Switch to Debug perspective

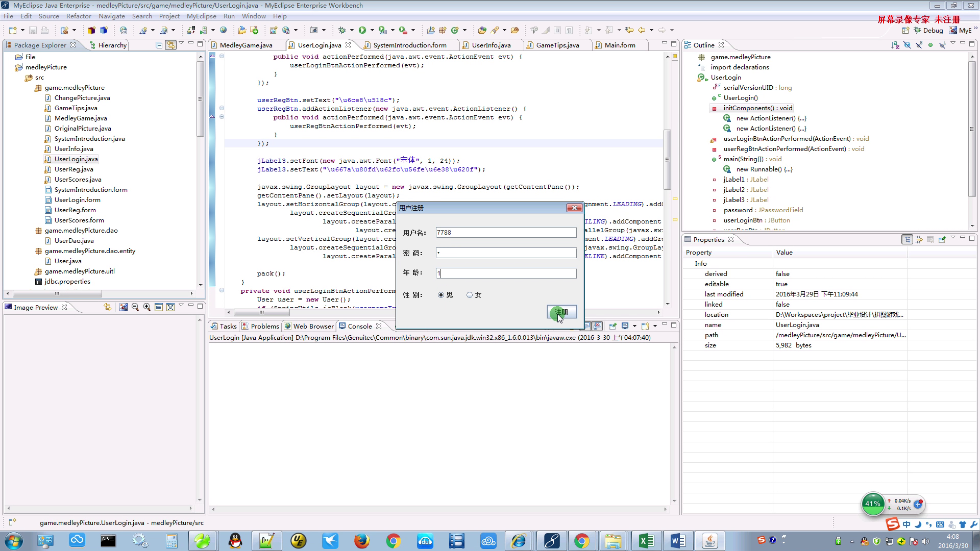coord(928,31)
